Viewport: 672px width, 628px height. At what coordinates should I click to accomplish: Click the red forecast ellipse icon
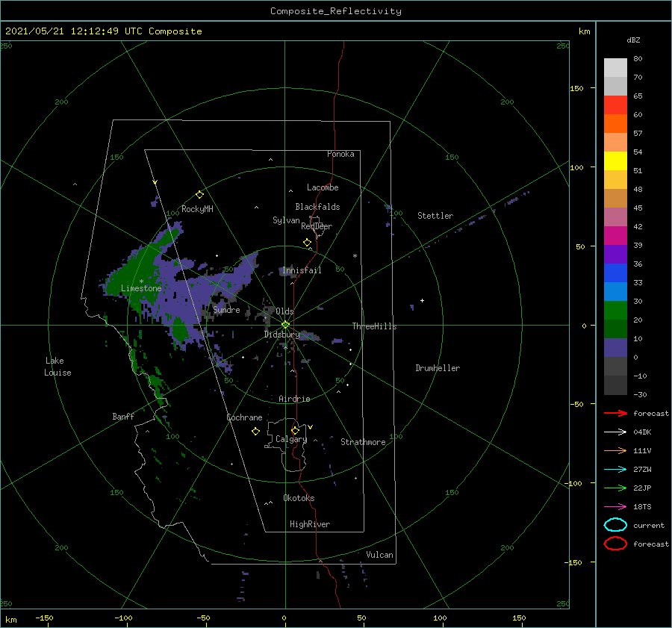(615, 544)
